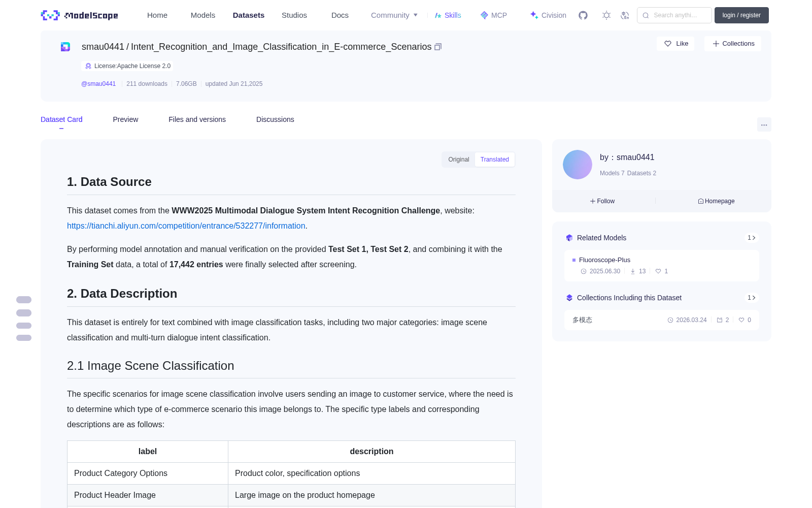Expand Related Models count arrow
Screen dimensions: 812x508
coord(752,238)
